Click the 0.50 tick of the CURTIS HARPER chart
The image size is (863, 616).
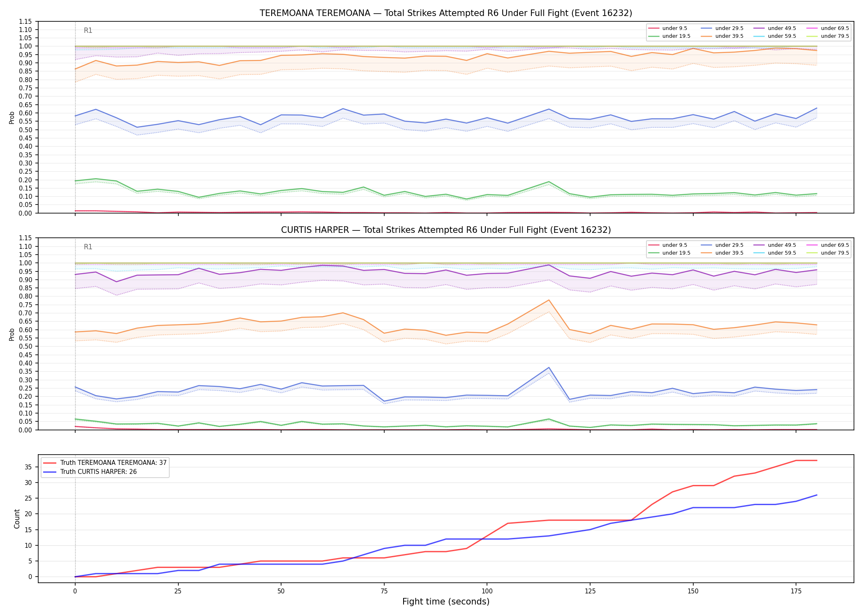pos(25,346)
